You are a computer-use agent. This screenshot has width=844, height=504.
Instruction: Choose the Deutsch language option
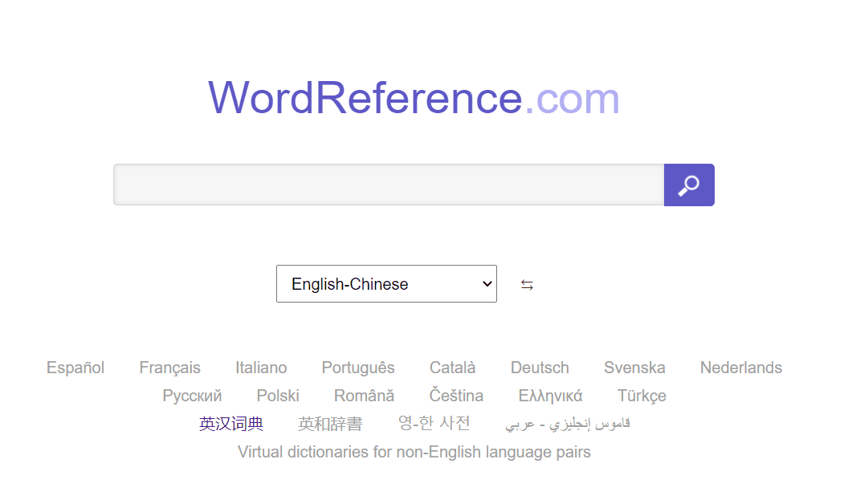(x=540, y=368)
